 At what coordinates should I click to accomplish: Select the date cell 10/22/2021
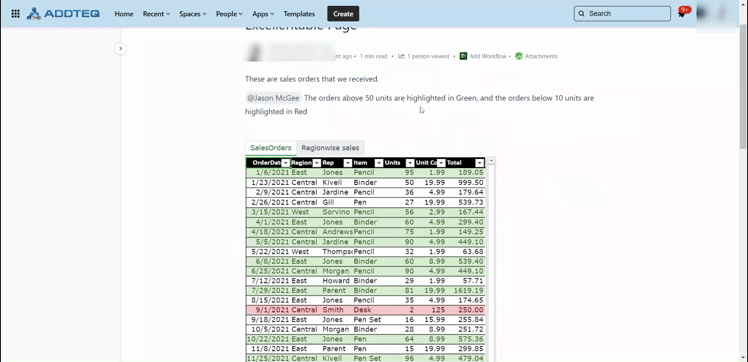pos(268,339)
